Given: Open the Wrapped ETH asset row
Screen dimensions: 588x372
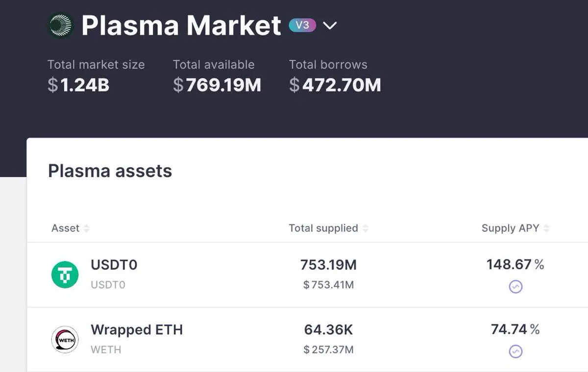Looking at the screenshot, I should pyautogui.click(x=137, y=330).
